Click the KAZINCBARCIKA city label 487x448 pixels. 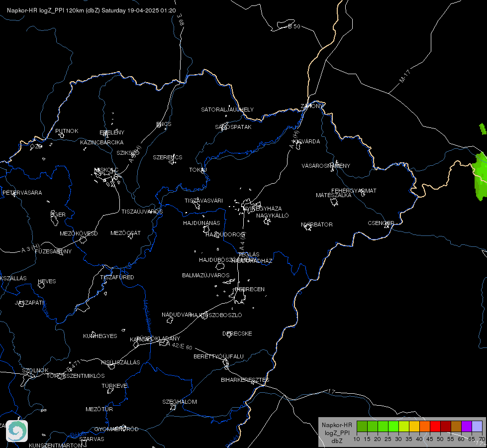[x=102, y=142]
